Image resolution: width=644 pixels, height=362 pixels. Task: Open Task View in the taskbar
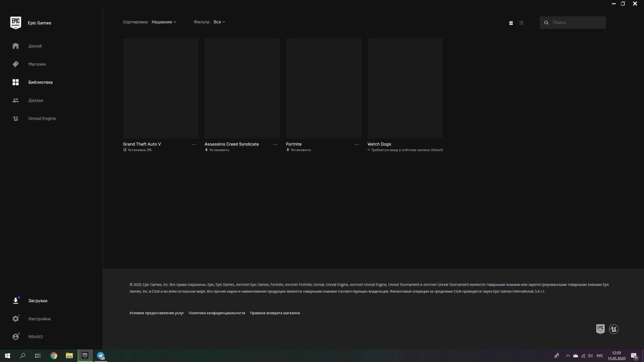(38, 355)
